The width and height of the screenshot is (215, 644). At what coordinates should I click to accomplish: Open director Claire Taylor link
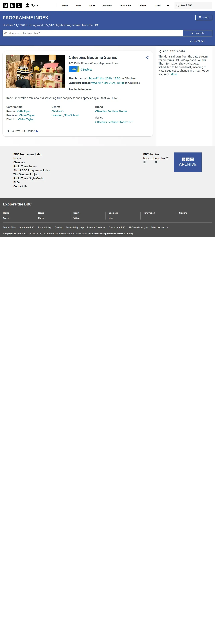click(26, 120)
